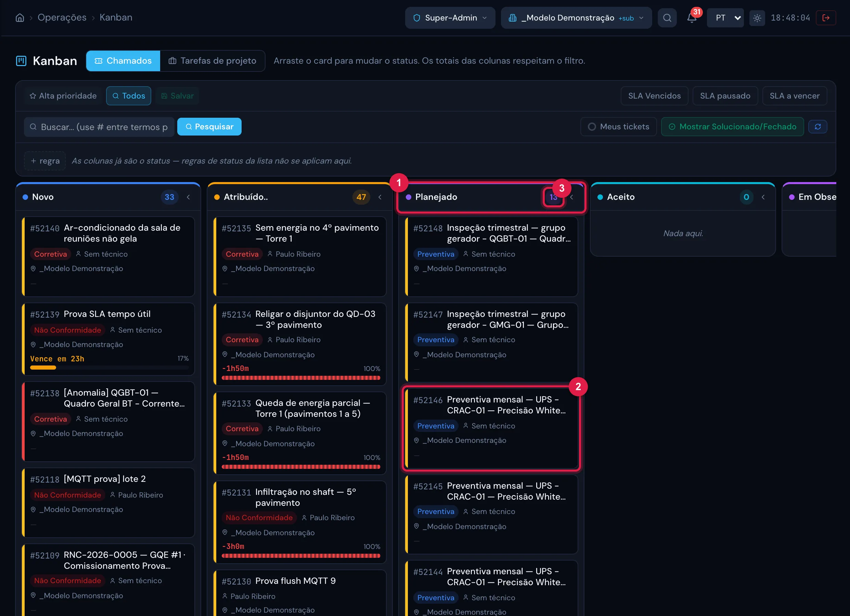Click Atribuído column count 47
The image size is (850, 616).
[361, 197]
